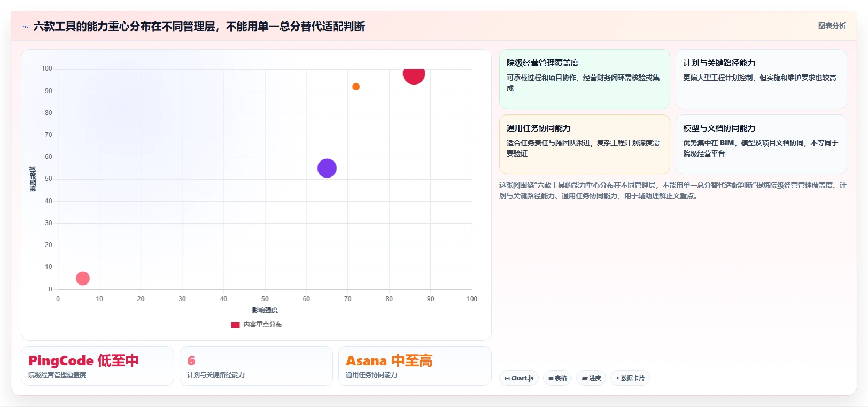Screen dimensions: 868x407
Task: Click description text 可承载过程和项目协作
Action: click(583, 83)
